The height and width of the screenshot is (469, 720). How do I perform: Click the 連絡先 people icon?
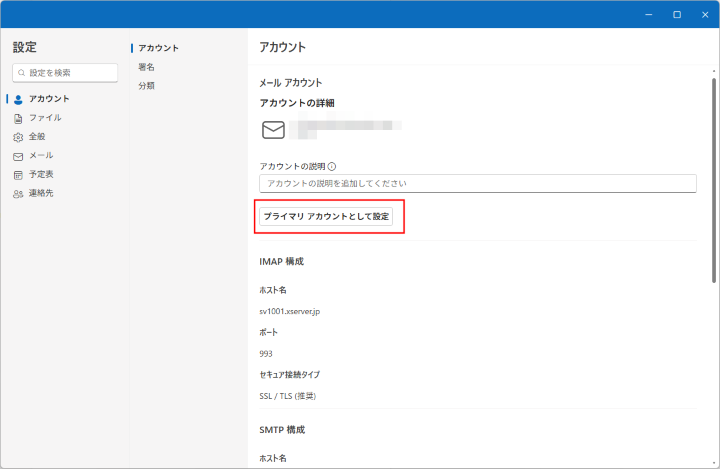coord(18,194)
